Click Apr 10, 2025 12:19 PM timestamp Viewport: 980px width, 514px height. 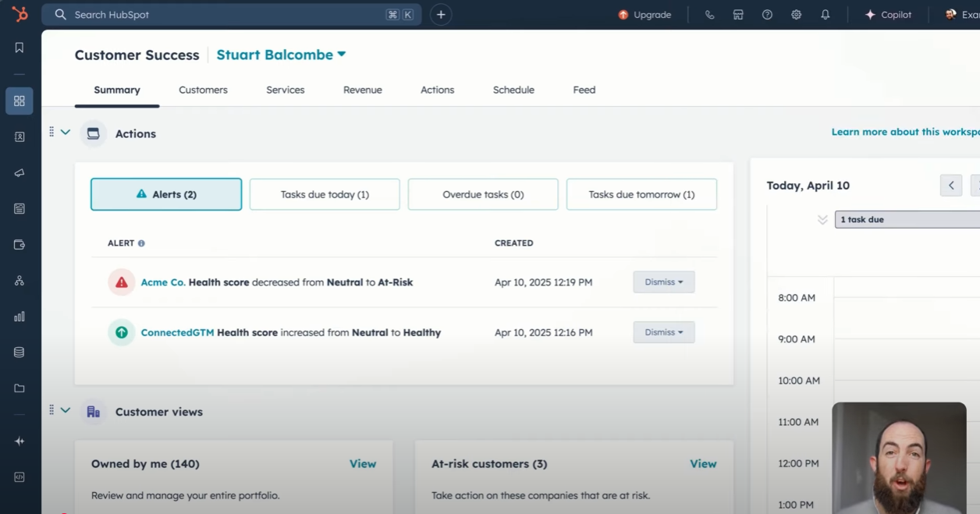coord(543,282)
